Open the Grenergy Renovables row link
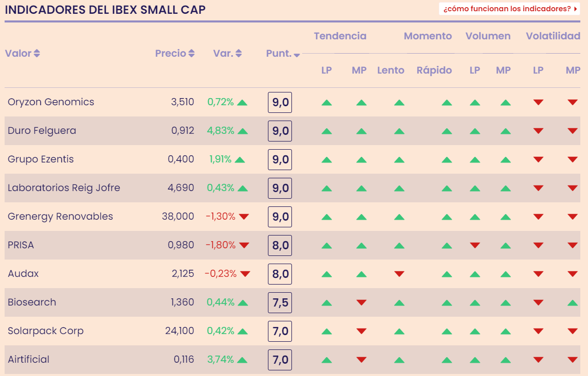Image resolution: width=588 pixels, height=376 pixels. (60, 217)
